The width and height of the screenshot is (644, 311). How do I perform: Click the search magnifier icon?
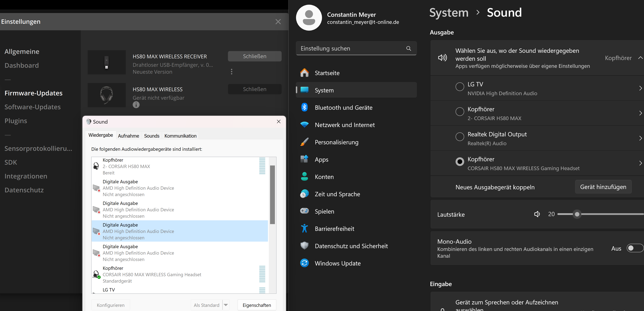(408, 48)
